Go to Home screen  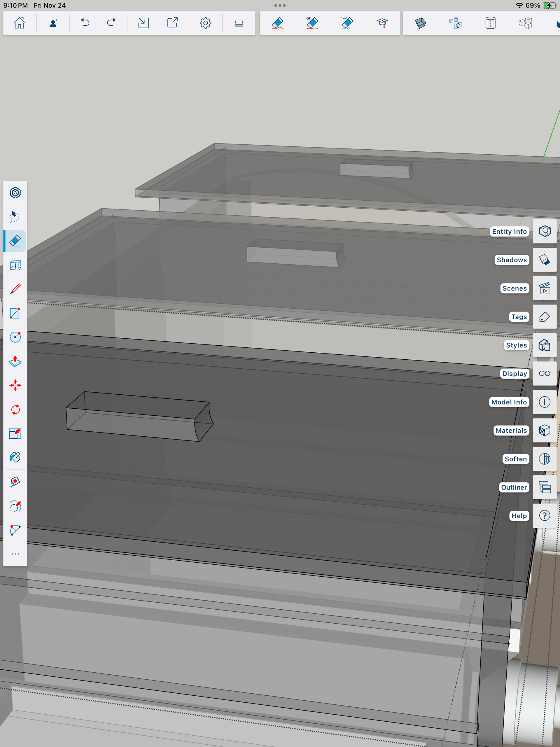(x=20, y=23)
